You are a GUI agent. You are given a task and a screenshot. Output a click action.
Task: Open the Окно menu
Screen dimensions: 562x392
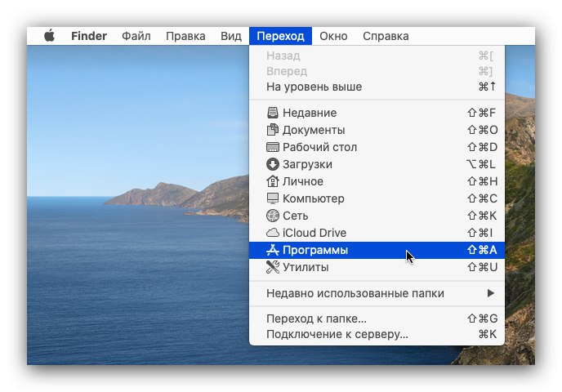click(333, 36)
